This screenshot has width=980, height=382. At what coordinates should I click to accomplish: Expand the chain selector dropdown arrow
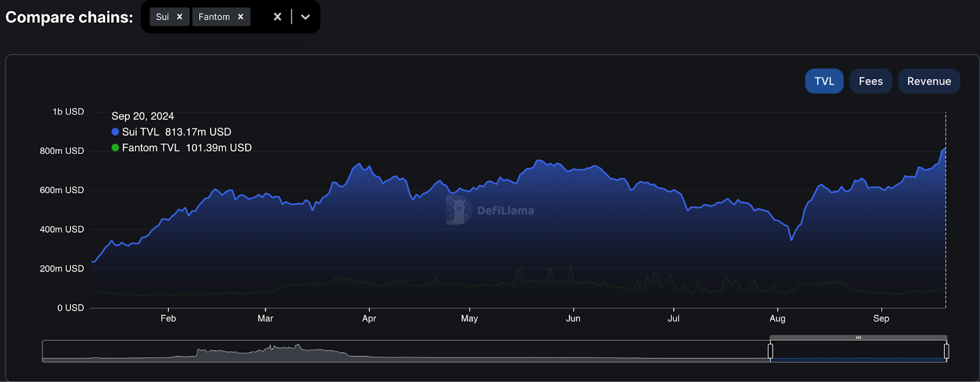point(306,17)
